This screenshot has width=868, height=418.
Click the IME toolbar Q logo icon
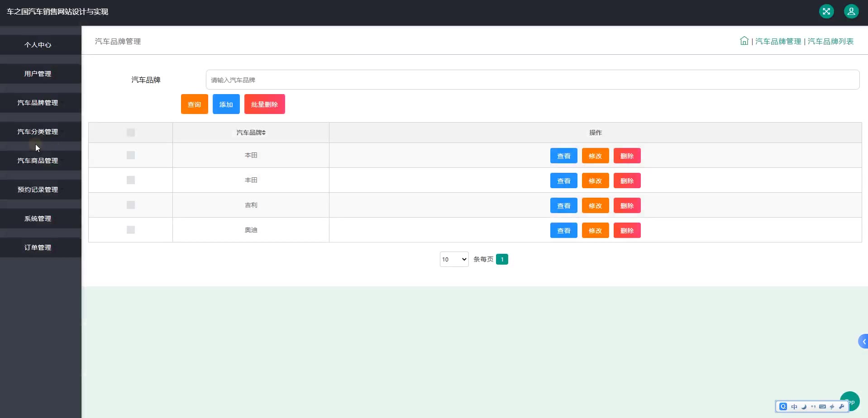(x=783, y=406)
